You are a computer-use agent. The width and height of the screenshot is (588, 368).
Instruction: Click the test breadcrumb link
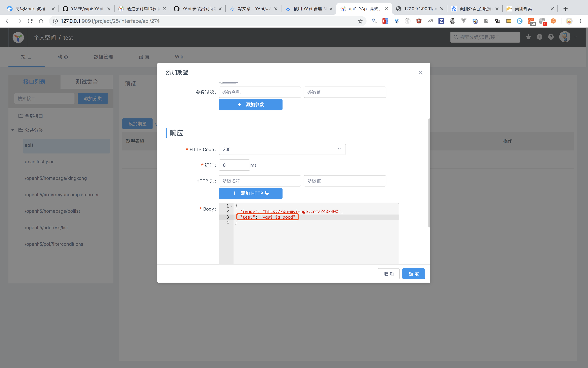(x=68, y=37)
